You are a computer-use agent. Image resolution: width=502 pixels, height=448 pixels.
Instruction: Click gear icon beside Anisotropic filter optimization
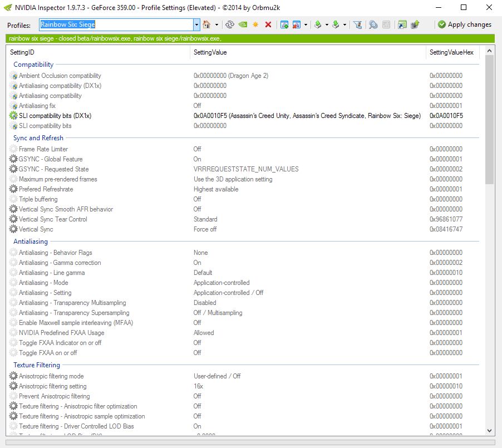click(x=13, y=406)
